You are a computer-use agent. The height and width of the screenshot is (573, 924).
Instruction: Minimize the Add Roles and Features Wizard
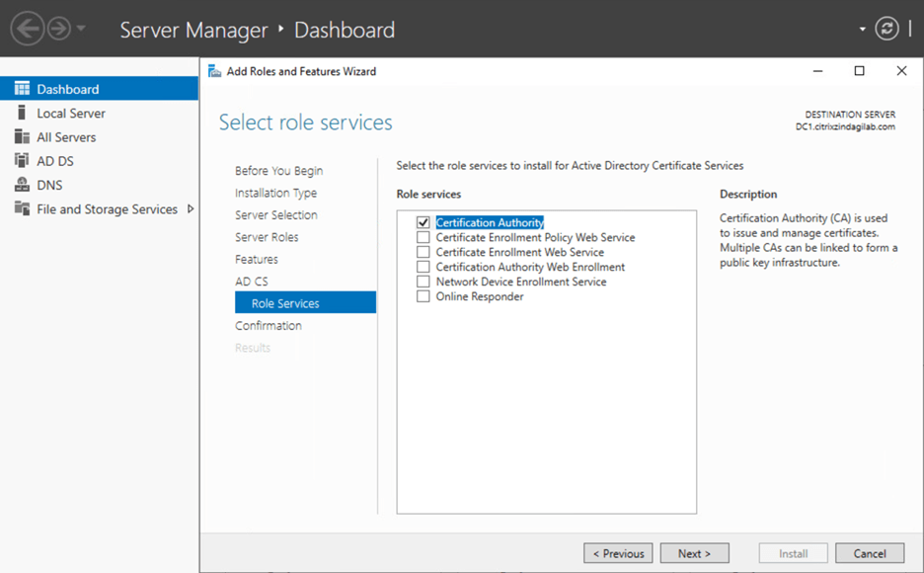(818, 71)
